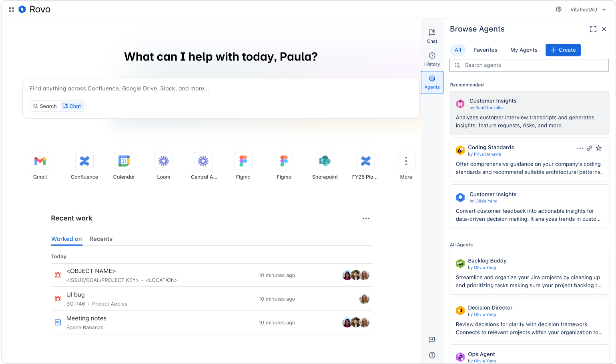Launch the Loom shortcut
The image size is (616, 364).
pos(163,161)
